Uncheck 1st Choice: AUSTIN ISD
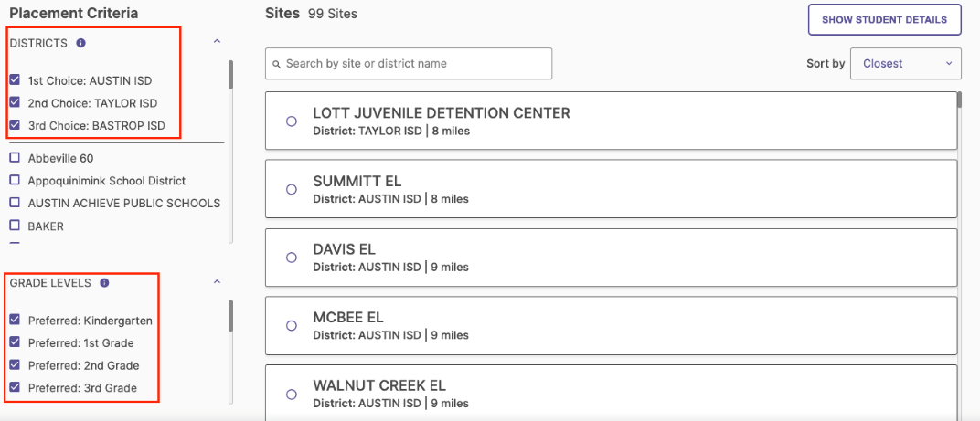 15,80
